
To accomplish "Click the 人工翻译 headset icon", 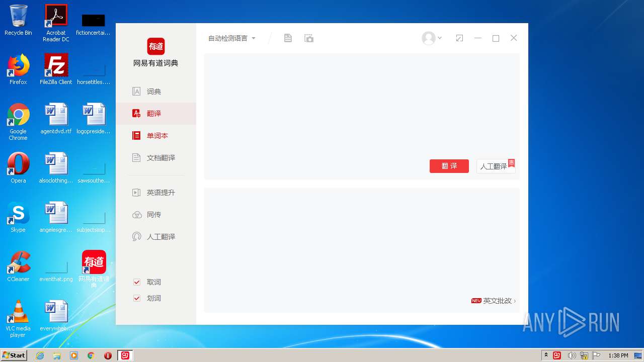I will [136, 237].
